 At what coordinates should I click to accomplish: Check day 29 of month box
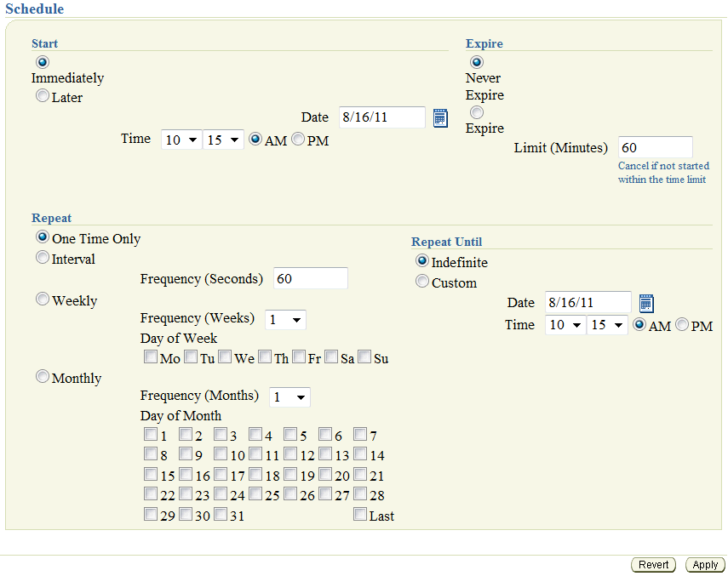(151, 513)
